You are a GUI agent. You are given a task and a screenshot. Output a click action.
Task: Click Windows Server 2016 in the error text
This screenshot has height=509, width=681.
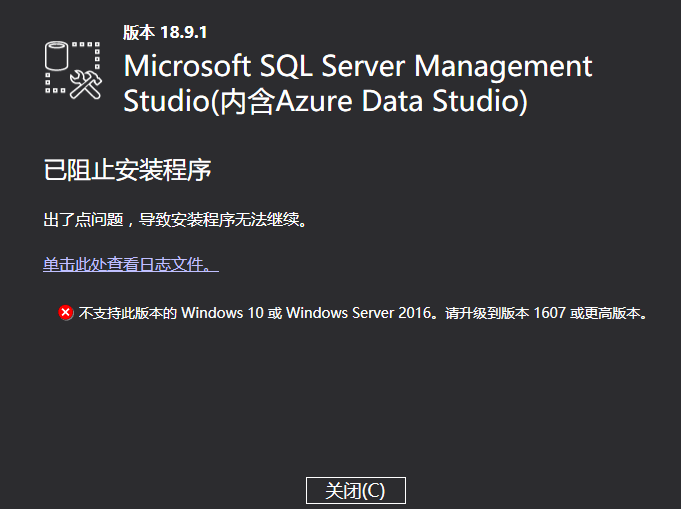(359, 313)
